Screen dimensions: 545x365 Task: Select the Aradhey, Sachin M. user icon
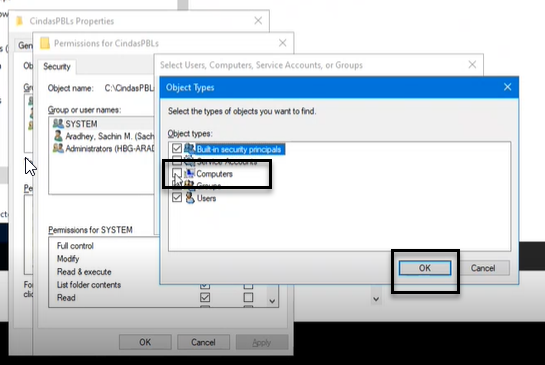click(58, 136)
